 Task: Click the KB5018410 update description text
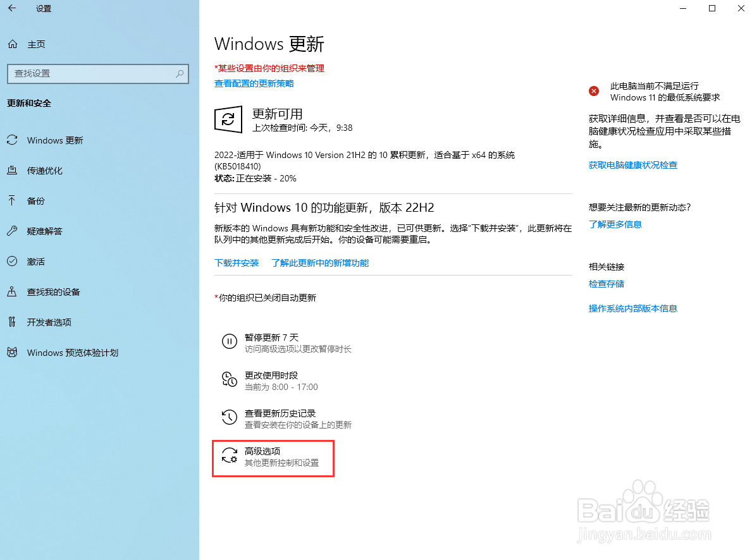pos(364,161)
